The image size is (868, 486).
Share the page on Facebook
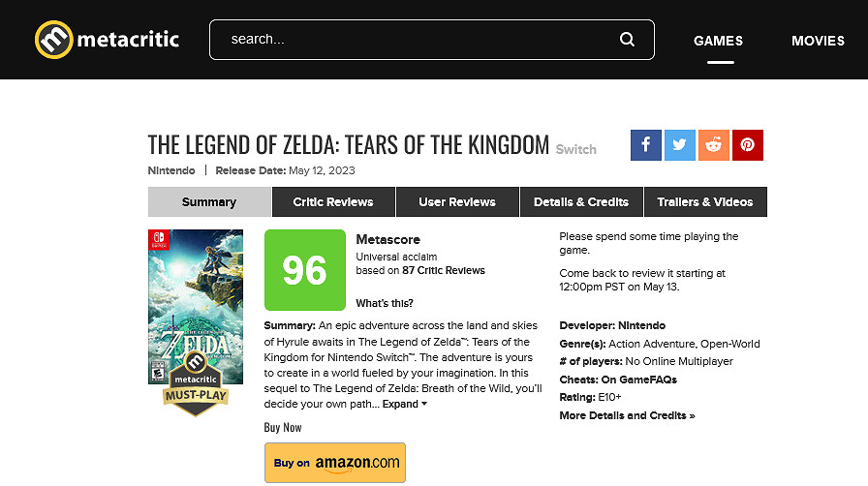click(646, 145)
